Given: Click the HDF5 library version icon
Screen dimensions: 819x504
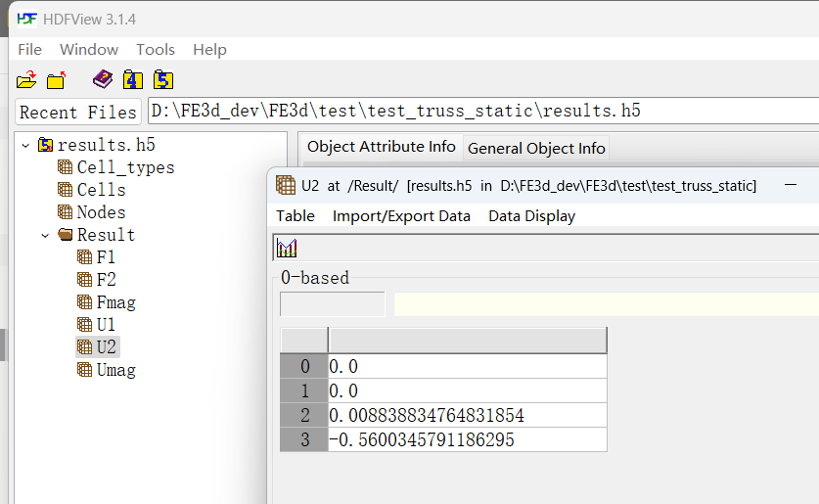Looking at the screenshot, I should pos(162,80).
